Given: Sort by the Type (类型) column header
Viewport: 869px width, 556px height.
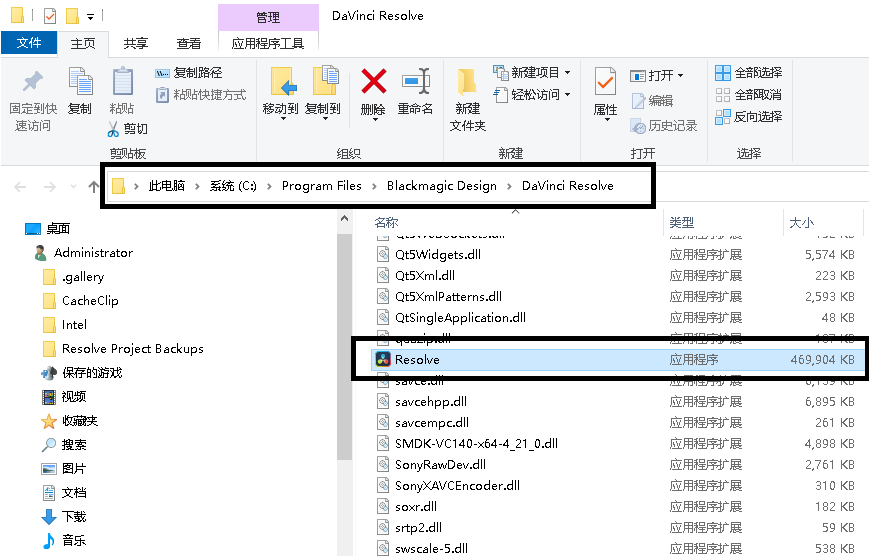Looking at the screenshot, I should coord(681,223).
